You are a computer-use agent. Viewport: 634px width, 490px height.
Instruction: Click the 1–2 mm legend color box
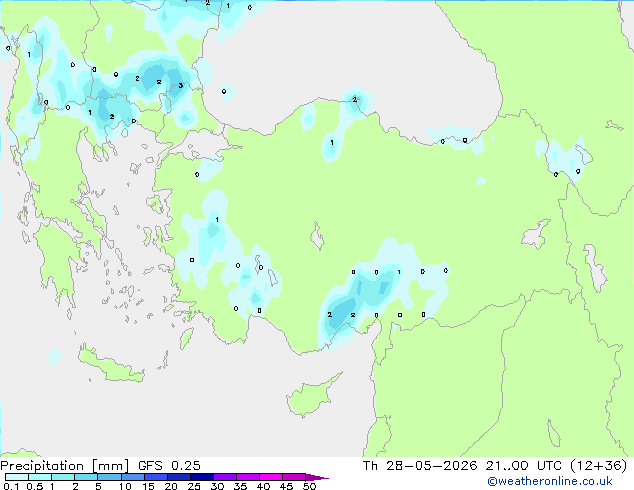(63, 477)
